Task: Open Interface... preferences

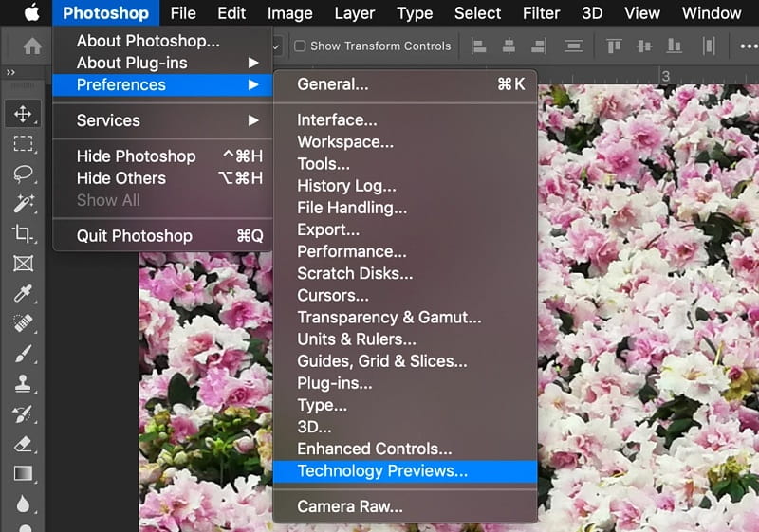Action: (405, 119)
